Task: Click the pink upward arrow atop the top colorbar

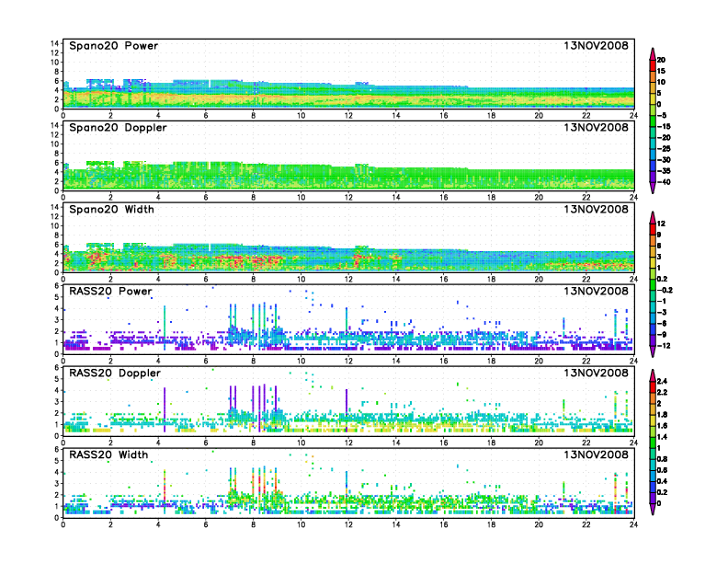Action: (x=653, y=54)
